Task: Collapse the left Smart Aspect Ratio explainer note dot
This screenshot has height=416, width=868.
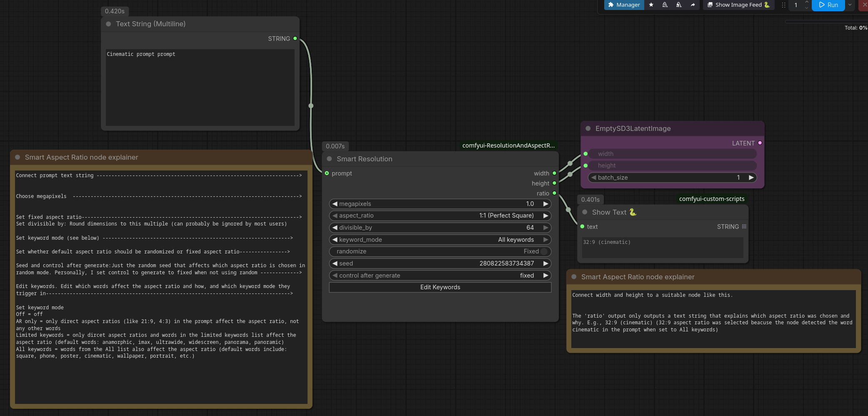Action: 18,157
